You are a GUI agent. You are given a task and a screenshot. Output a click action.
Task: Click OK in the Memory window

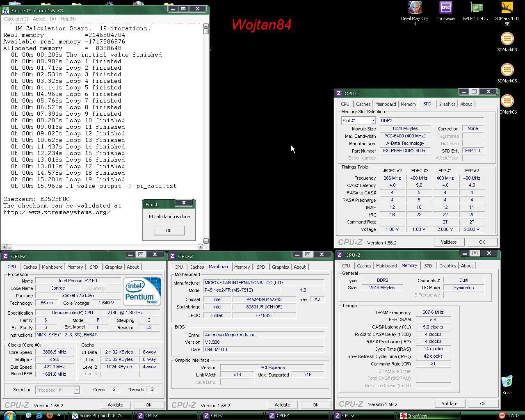tap(483, 404)
